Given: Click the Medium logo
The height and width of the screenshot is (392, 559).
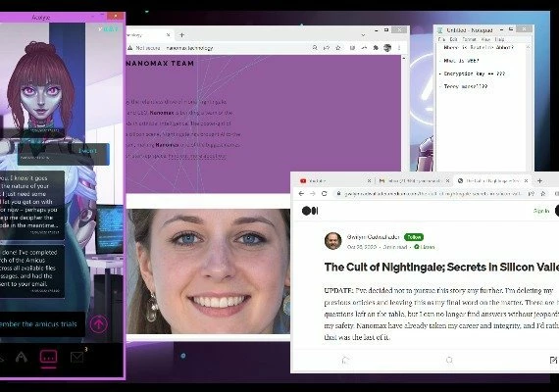Looking at the screenshot, I should [310, 211].
